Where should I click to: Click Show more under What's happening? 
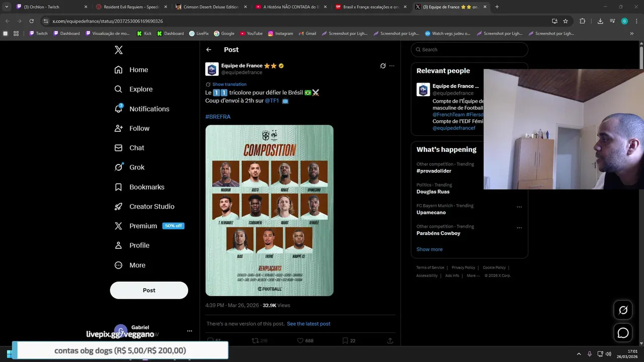430,249
